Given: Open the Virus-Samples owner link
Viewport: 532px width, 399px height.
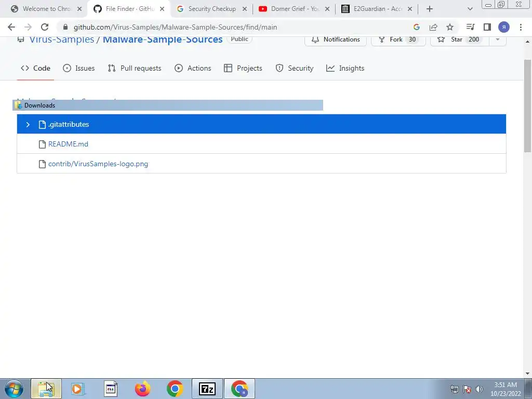Looking at the screenshot, I should [x=62, y=39].
